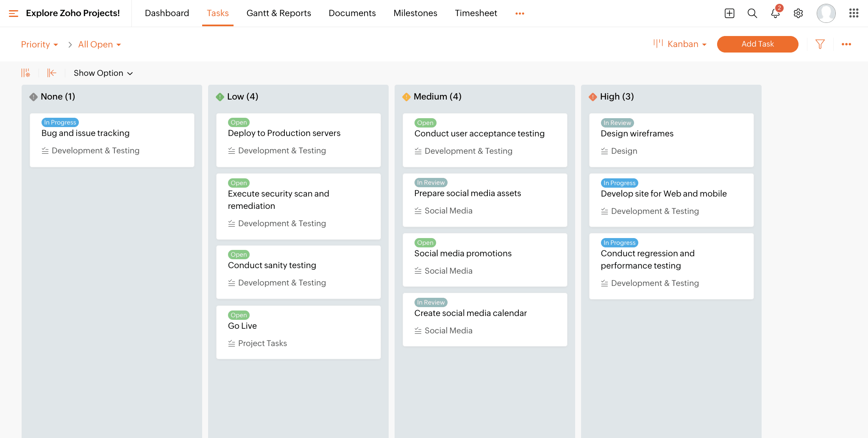Screen dimensions: 868x438
Task: Toggle In Progress status on Bug and issue tracking
Action: coord(60,122)
